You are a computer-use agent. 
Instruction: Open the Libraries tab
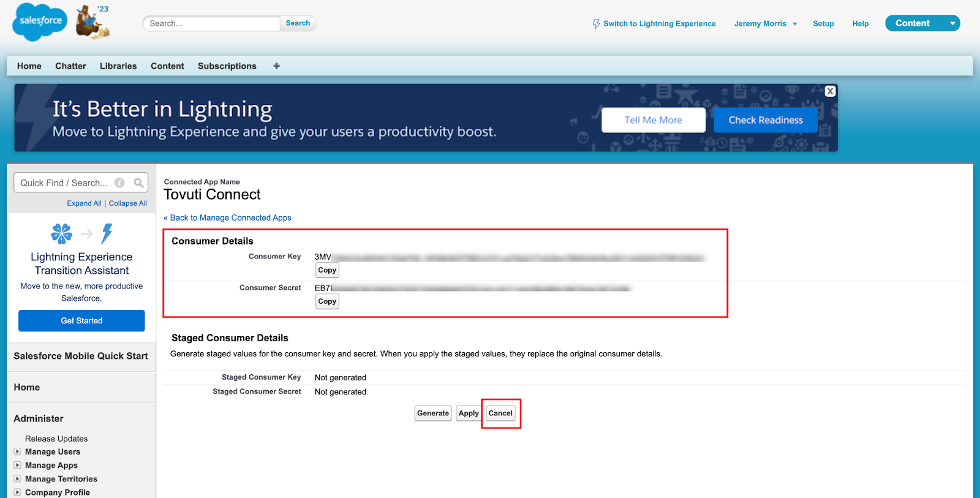118,66
